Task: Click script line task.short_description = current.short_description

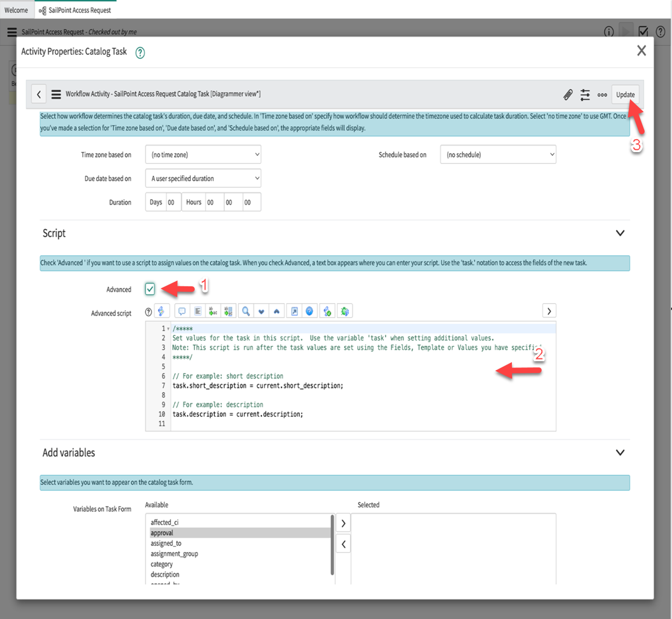Action: (258, 386)
